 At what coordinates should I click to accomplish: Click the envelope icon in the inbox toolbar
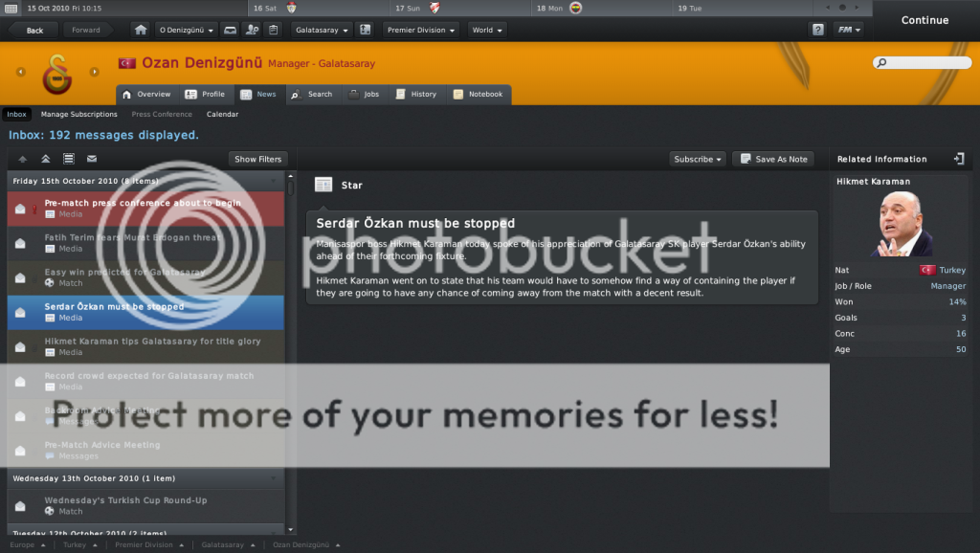(x=92, y=159)
